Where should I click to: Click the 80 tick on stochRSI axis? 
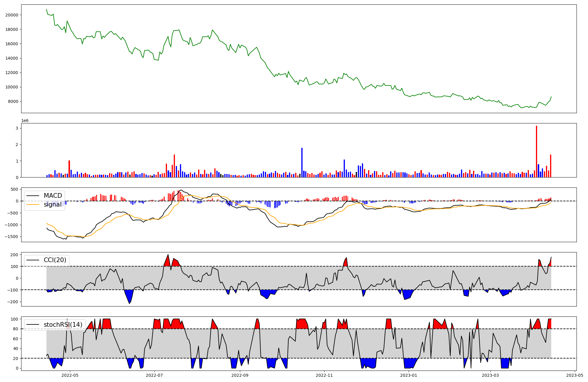coord(16,329)
